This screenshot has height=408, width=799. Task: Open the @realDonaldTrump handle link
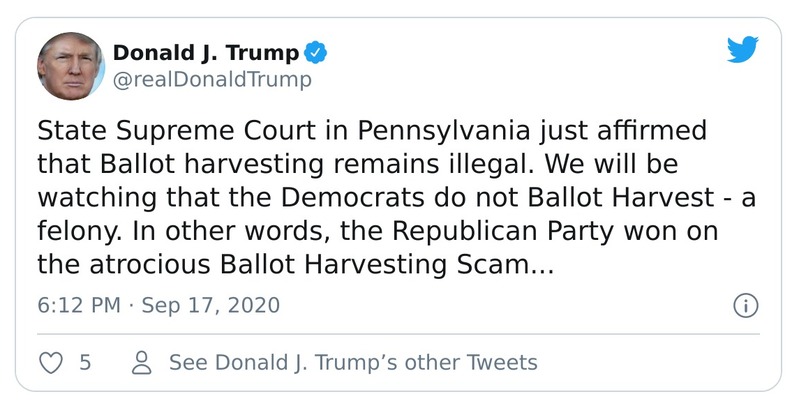click(212, 80)
